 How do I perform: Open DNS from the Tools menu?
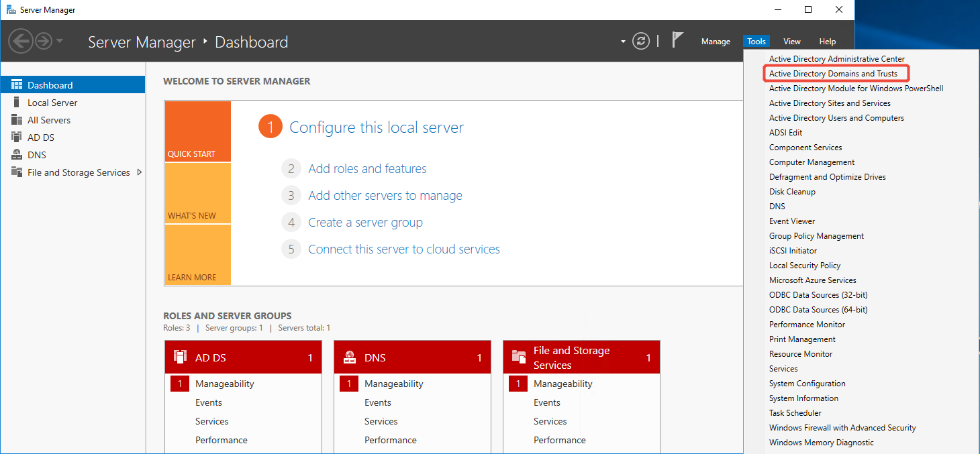[x=777, y=207]
